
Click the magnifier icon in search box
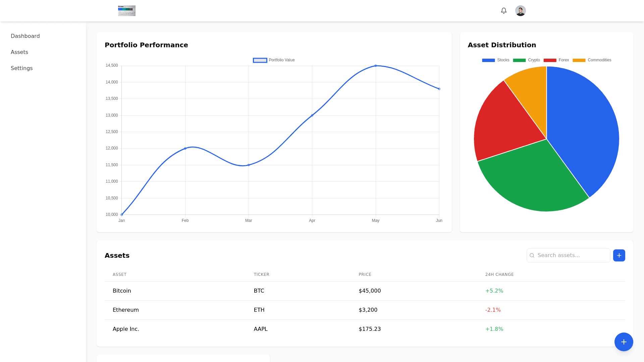532,255
